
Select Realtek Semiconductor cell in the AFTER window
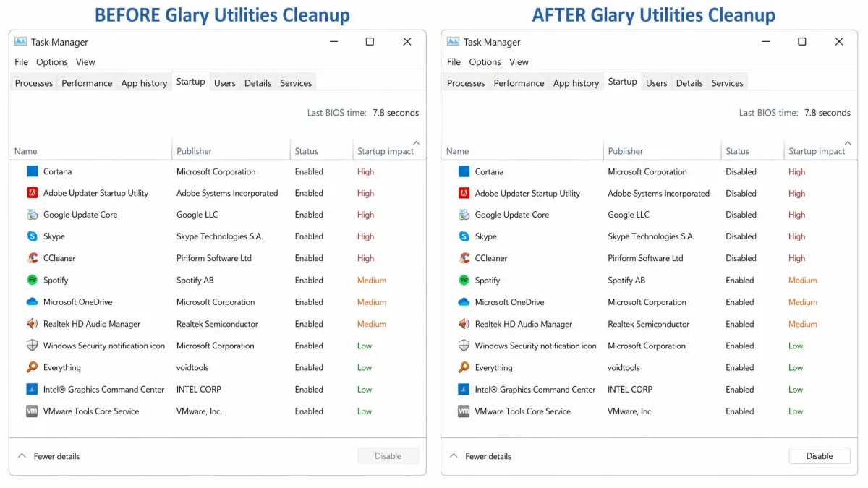(649, 324)
